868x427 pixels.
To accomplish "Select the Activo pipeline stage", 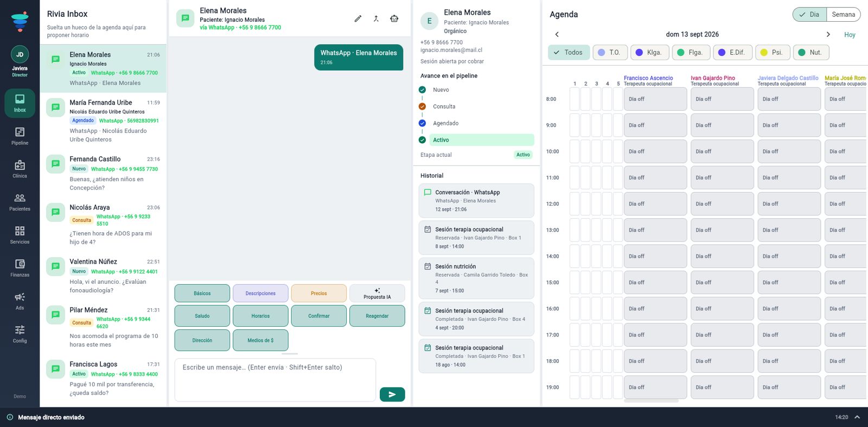I will click(x=482, y=140).
